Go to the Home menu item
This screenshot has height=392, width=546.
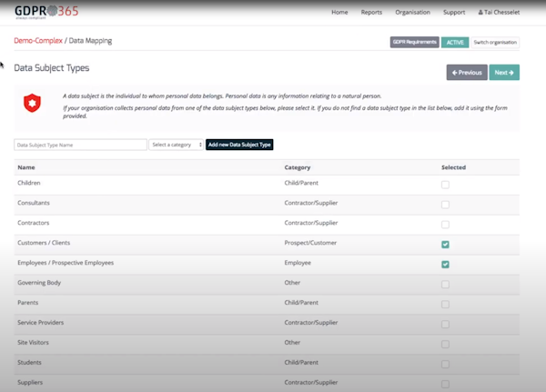[339, 13]
